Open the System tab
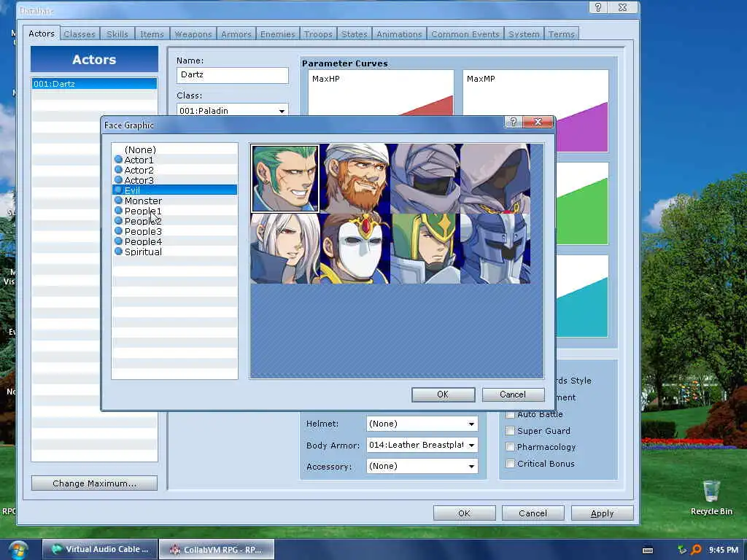 click(524, 34)
